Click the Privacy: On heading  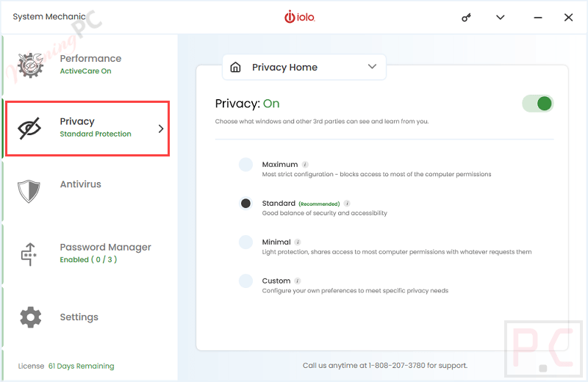click(x=248, y=104)
